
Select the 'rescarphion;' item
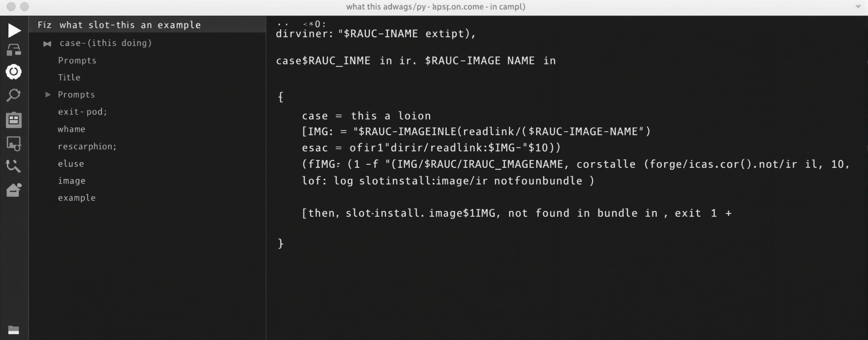[87, 146]
